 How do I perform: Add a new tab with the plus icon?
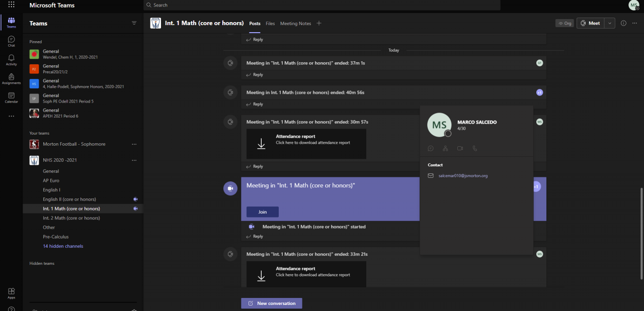point(318,23)
